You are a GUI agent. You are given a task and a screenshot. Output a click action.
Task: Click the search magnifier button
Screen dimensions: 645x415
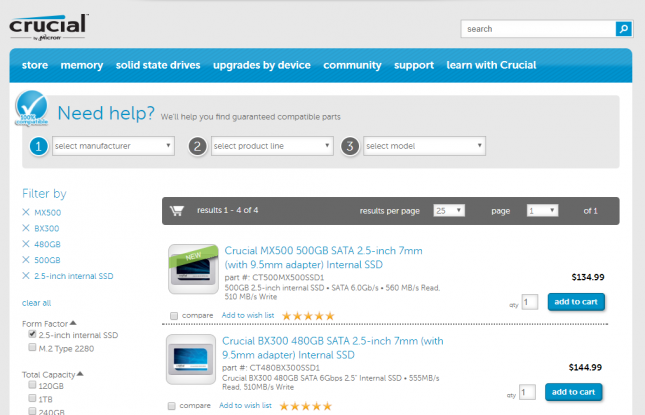point(624,29)
